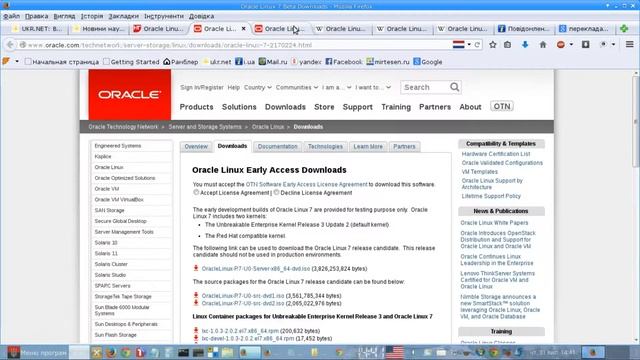Viewport: 640px width, 360px height.
Task: Open the bookmarks toolbar dropdown arrow at left
Action: pos(17,62)
